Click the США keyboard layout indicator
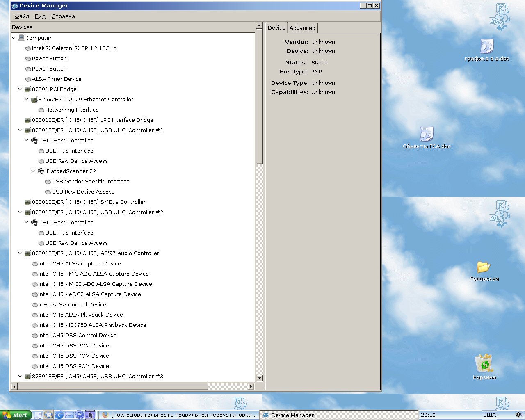The height and width of the screenshot is (420, 525). click(489, 415)
